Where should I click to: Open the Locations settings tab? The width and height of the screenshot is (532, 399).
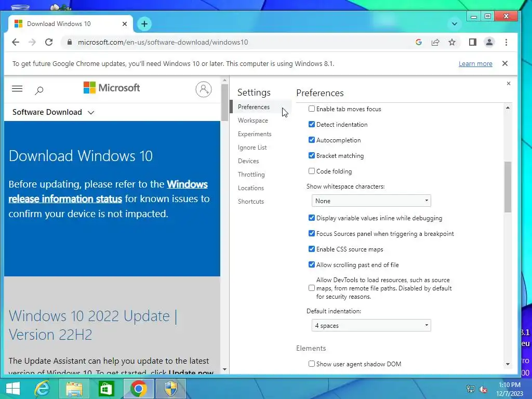coord(251,188)
